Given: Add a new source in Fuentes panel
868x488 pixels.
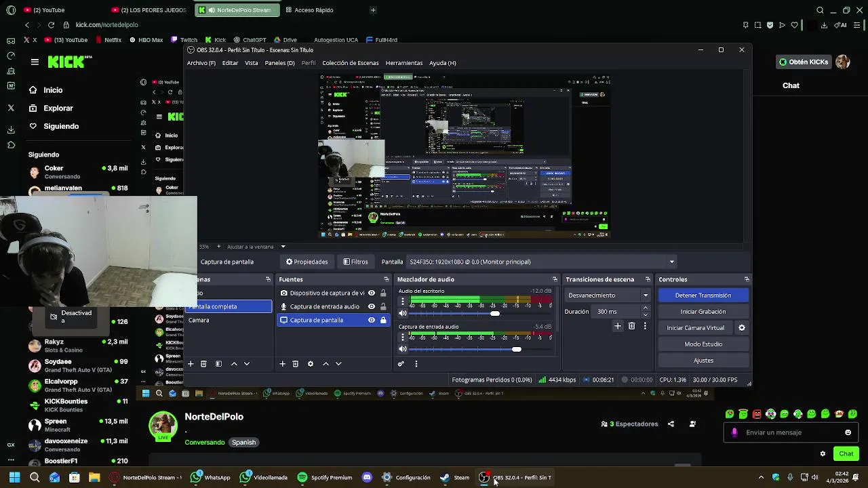Looking at the screenshot, I should pos(282,364).
